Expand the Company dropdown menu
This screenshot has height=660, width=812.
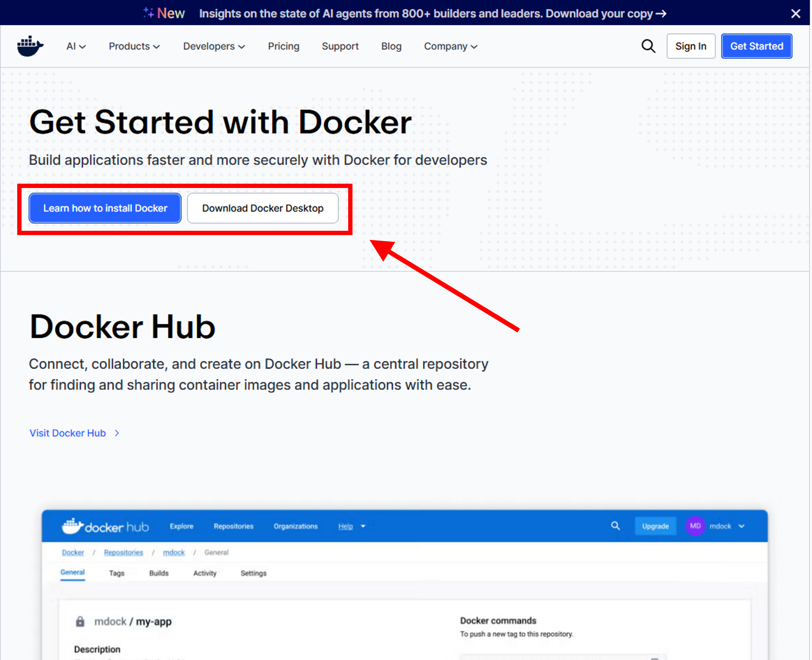tap(451, 46)
